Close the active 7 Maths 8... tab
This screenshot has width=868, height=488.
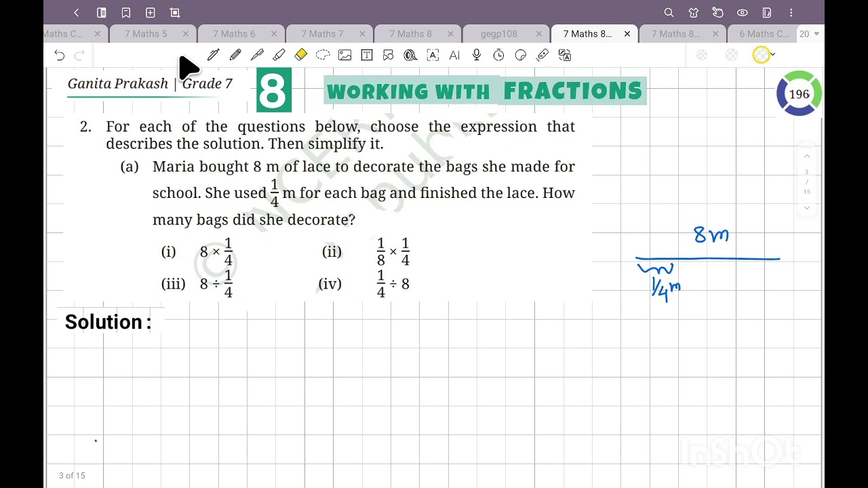point(627,34)
